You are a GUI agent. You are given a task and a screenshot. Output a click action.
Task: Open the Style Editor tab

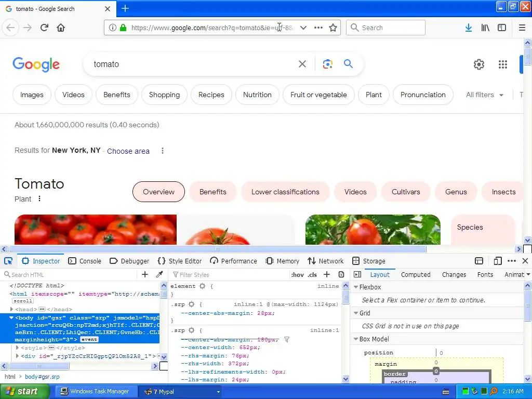pyautogui.click(x=179, y=261)
